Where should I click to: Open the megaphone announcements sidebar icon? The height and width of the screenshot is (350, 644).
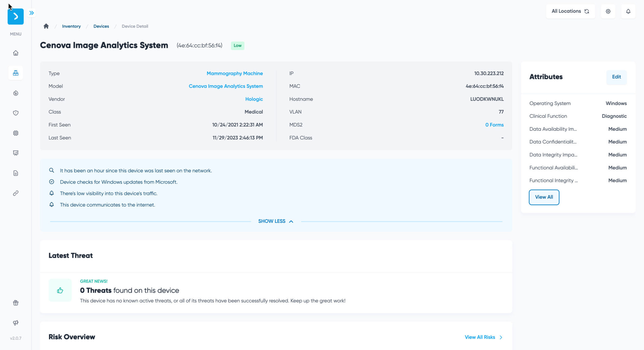point(15,323)
